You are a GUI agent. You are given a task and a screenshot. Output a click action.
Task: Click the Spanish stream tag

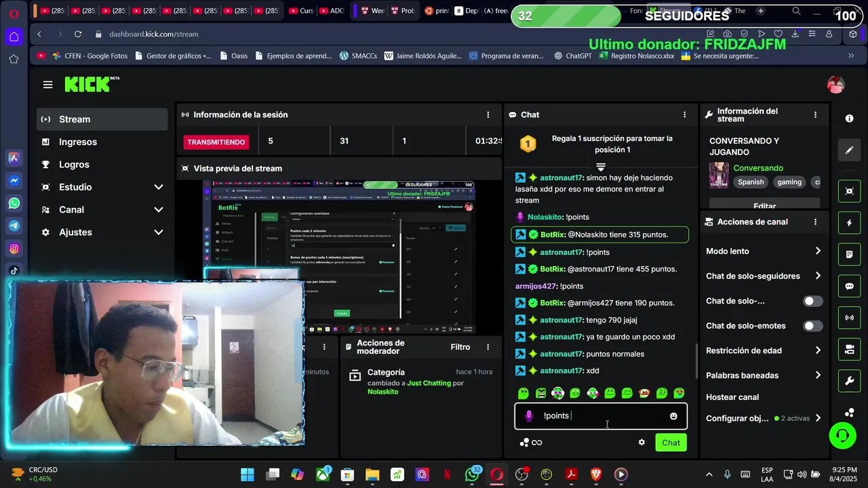(x=751, y=182)
